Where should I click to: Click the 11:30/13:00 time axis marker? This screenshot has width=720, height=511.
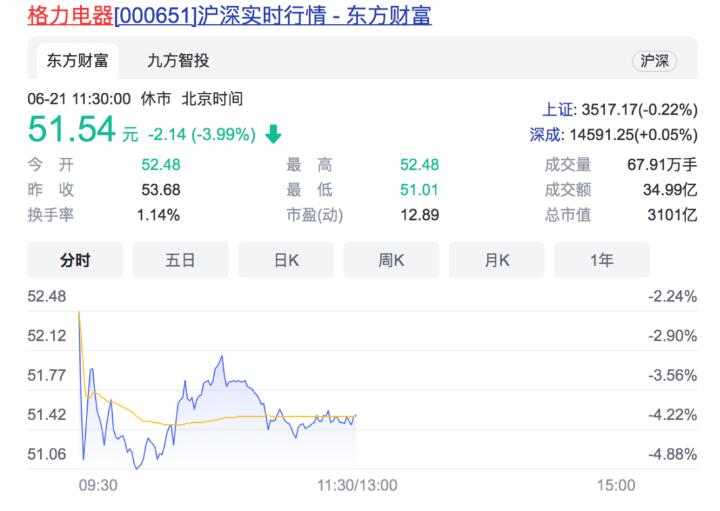pyautogui.click(x=357, y=485)
